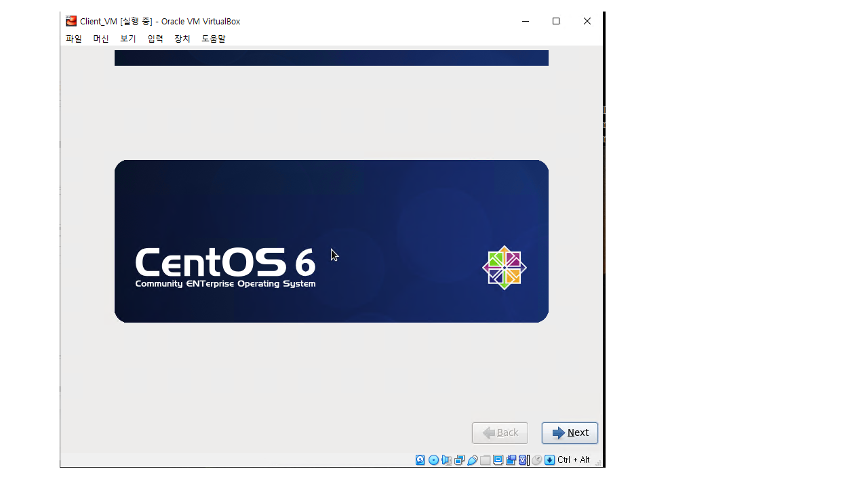Click the hard disk activity status icon
This screenshot has height=488, width=868.
tap(420, 460)
